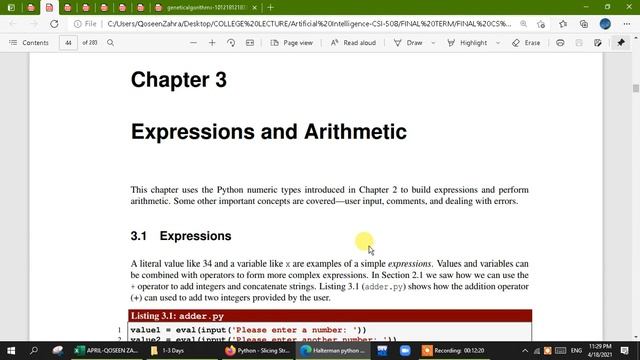Open the Windows notification center
This screenshot has width=640, height=360.
tap(624, 351)
